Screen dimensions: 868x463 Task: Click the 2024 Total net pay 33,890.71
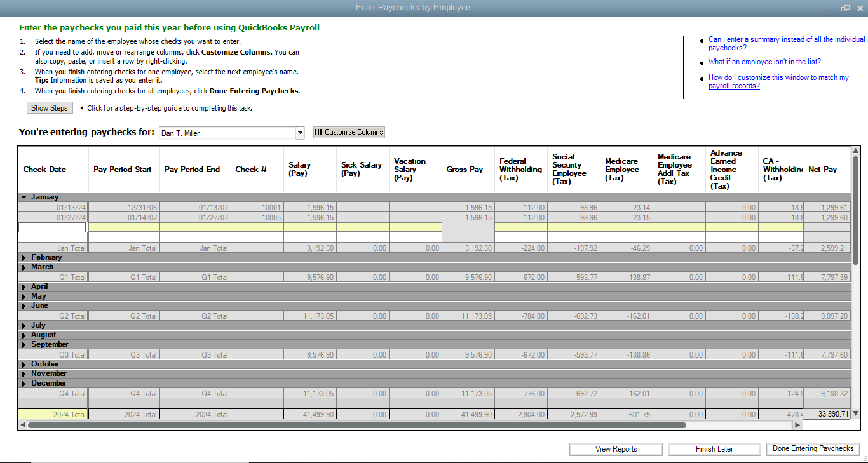click(826, 414)
